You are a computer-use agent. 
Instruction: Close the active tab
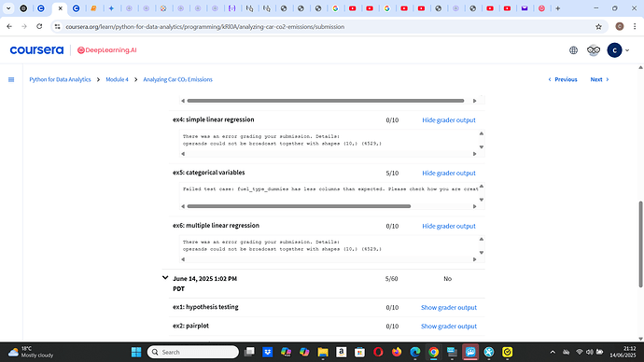tap(60, 8)
